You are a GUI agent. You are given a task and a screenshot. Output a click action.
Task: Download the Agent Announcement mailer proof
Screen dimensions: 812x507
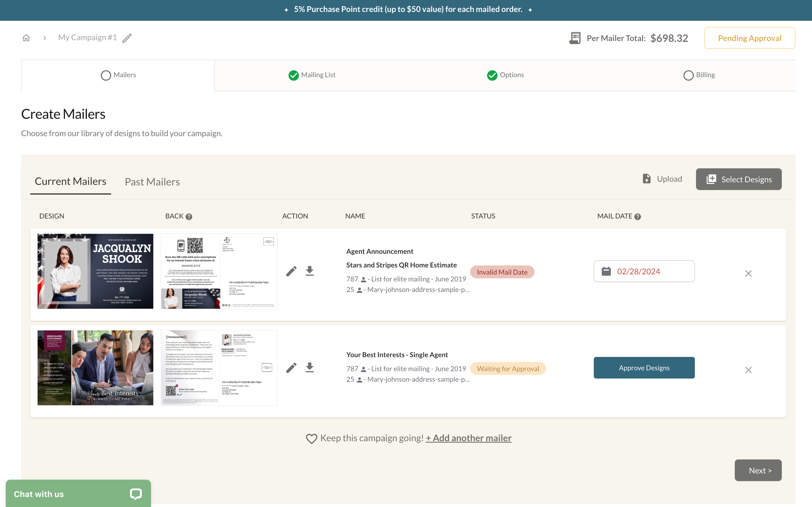(310, 271)
